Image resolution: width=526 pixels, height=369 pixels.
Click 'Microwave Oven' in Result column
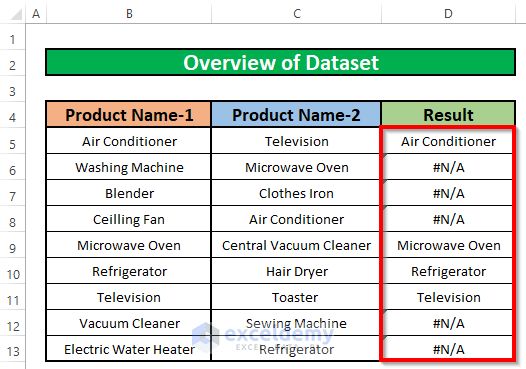click(448, 245)
